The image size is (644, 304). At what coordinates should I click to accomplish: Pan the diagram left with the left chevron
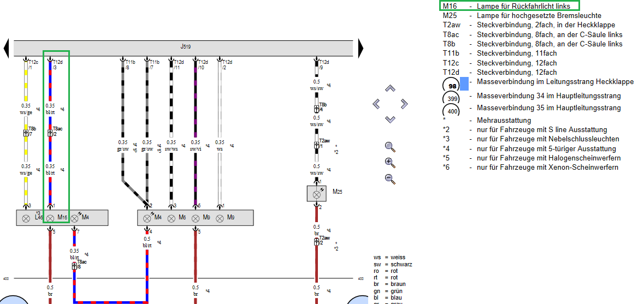(x=376, y=104)
